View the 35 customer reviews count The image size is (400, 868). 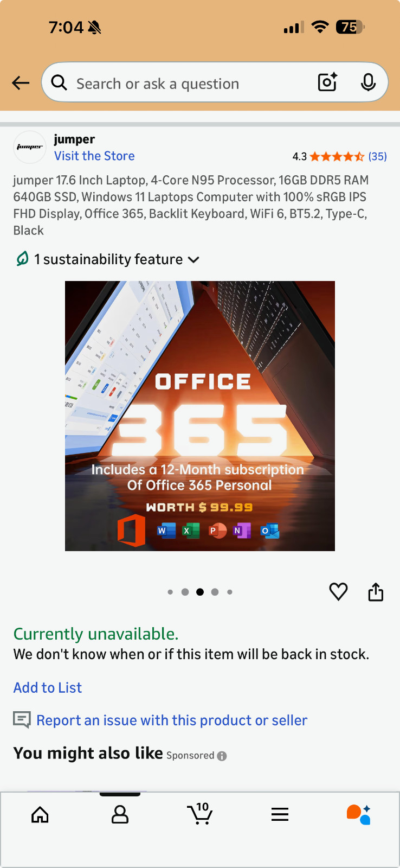(x=378, y=157)
